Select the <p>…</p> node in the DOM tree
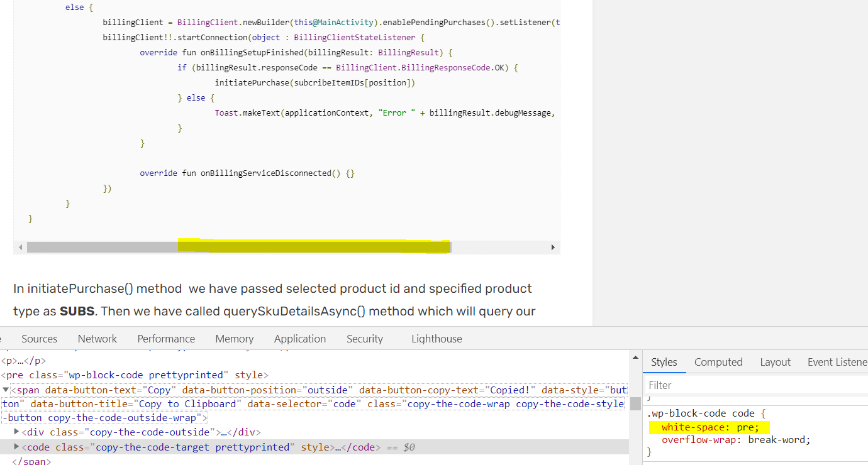 pyautogui.click(x=23, y=361)
